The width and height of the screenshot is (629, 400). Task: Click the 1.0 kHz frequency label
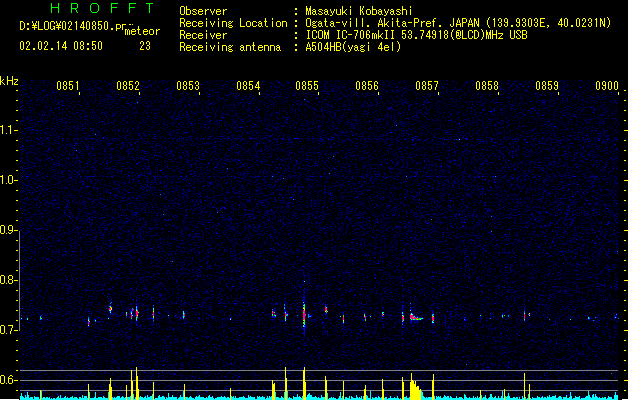(8, 180)
